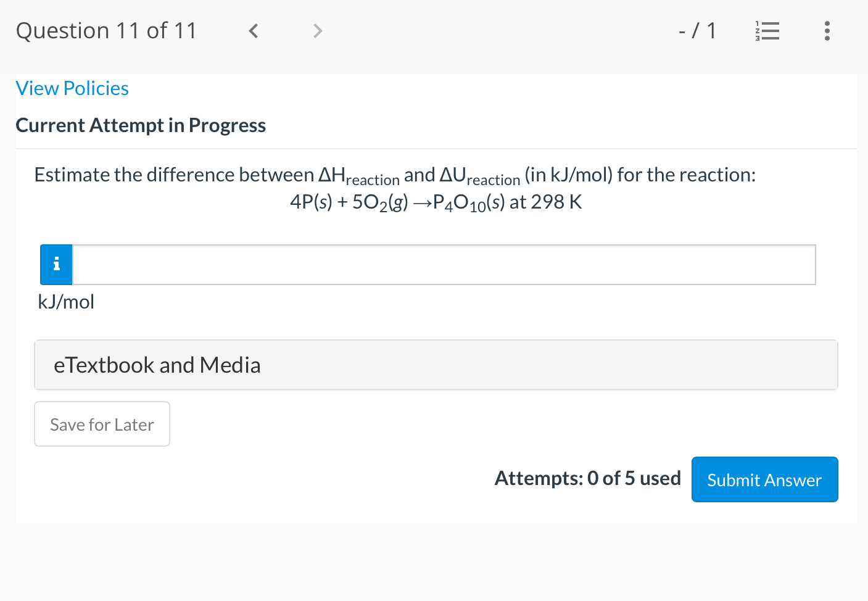
Task: Collapse the eTextbook and Media section
Action: click(436, 364)
